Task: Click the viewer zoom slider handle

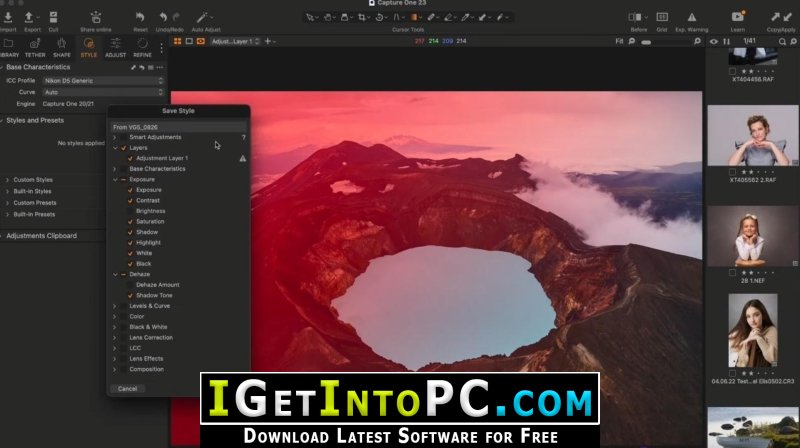Action: [x=646, y=42]
